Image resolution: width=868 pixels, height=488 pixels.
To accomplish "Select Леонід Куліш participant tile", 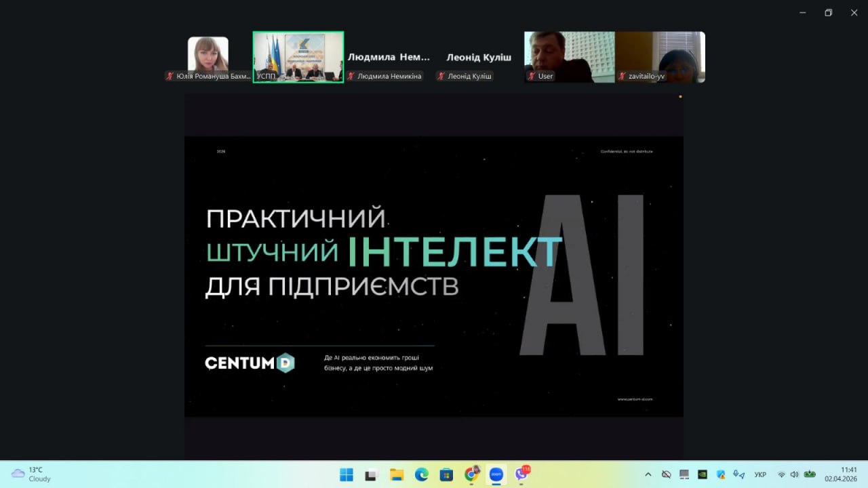I will pyautogui.click(x=479, y=58).
